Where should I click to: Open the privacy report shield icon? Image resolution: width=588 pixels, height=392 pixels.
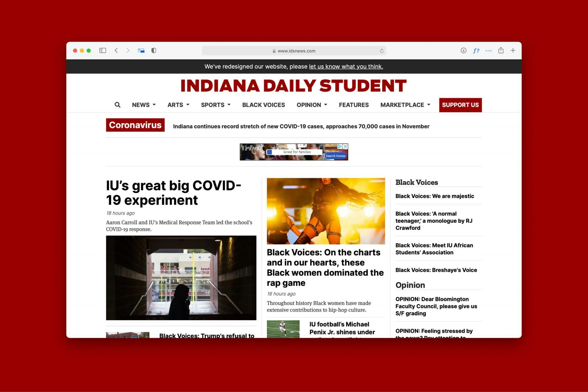(x=153, y=51)
